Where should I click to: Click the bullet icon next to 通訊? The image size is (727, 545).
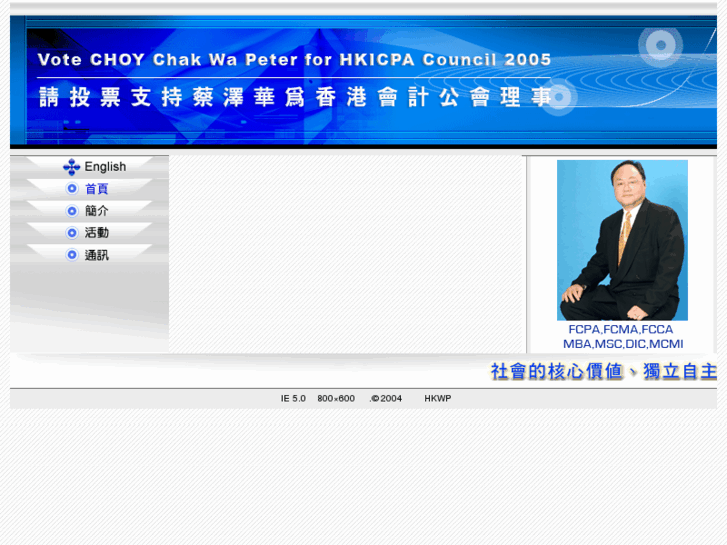[x=72, y=255]
